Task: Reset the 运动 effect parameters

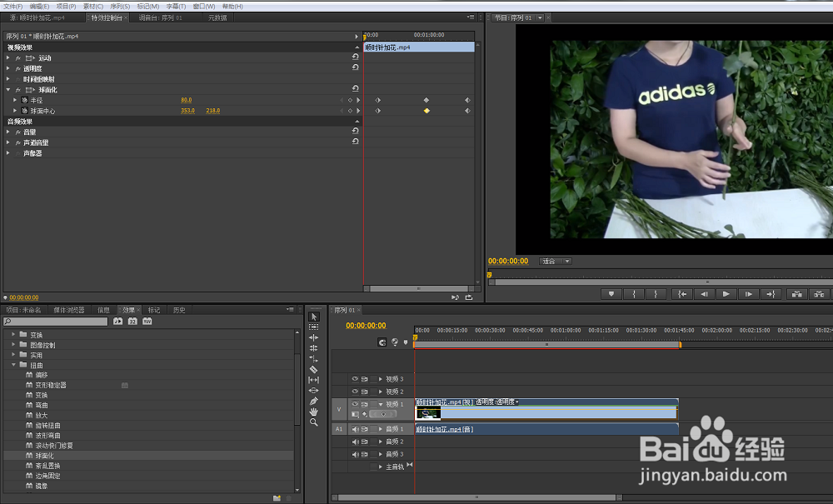Action: (x=356, y=57)
